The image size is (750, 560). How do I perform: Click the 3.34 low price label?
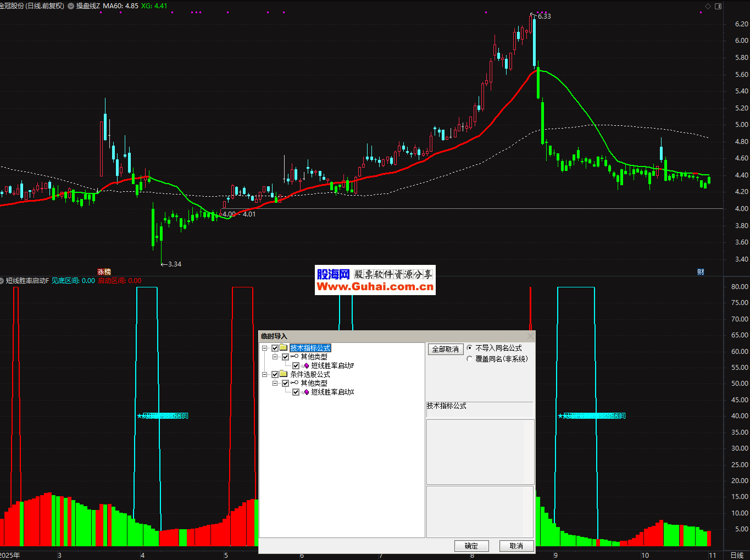coord(175,264)
